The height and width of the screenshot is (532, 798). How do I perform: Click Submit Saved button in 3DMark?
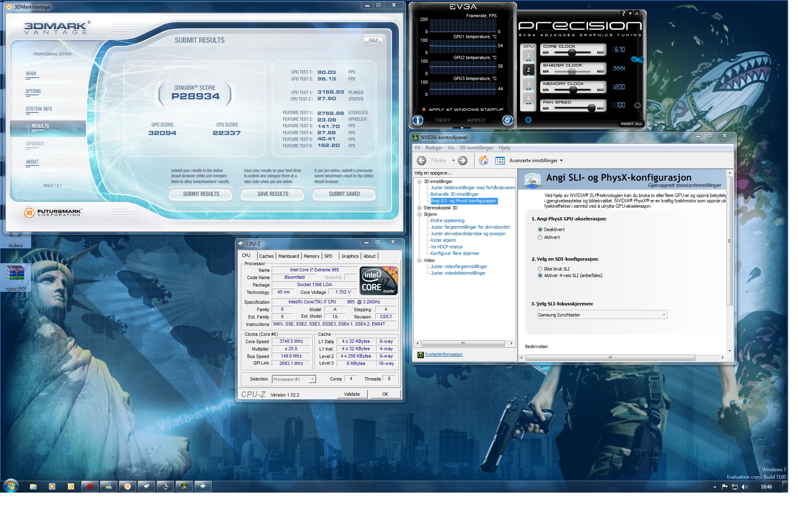[x=344, y=194]
